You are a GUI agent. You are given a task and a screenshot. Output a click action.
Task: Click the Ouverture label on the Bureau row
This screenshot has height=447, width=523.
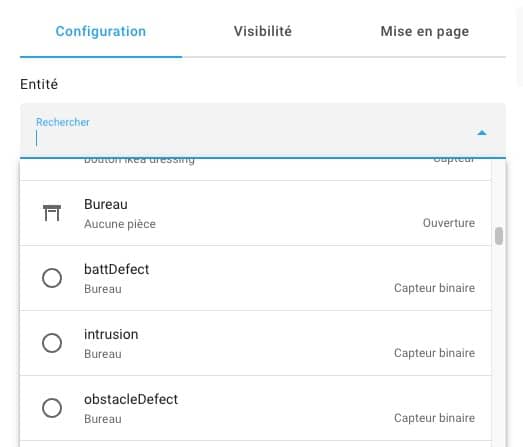(449, 223)
